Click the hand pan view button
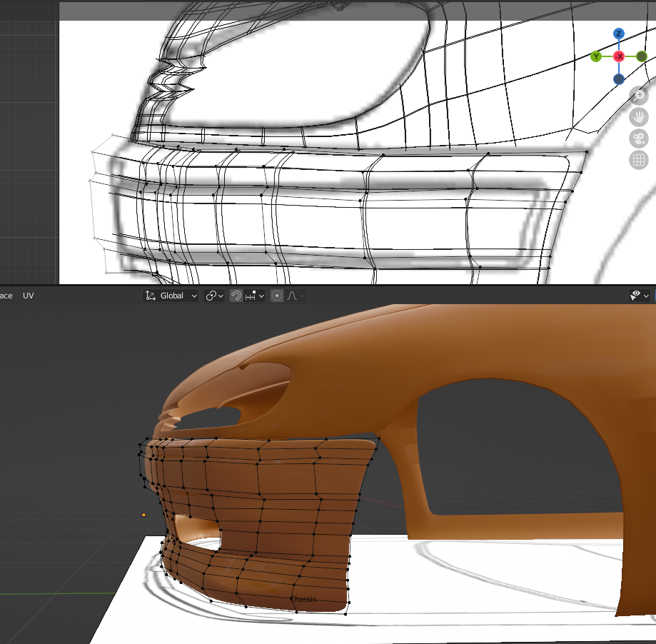 click(639, 117)
